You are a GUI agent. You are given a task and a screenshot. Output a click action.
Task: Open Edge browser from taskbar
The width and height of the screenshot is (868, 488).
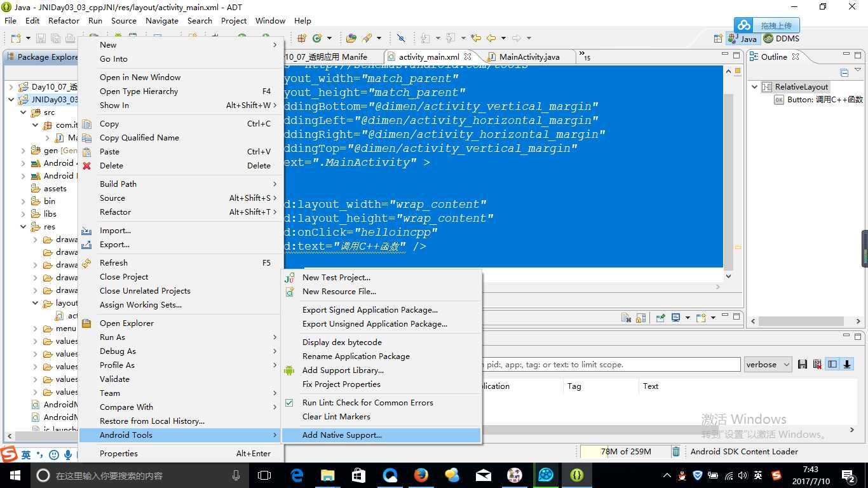pyautogui.click(x=297, y=475)
